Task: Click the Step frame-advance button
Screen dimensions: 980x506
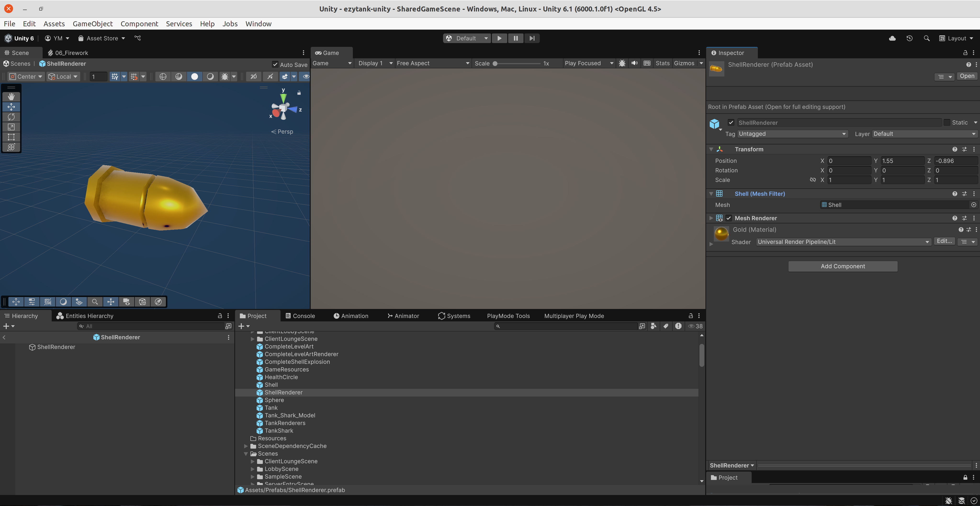Action: click(532, 38)
